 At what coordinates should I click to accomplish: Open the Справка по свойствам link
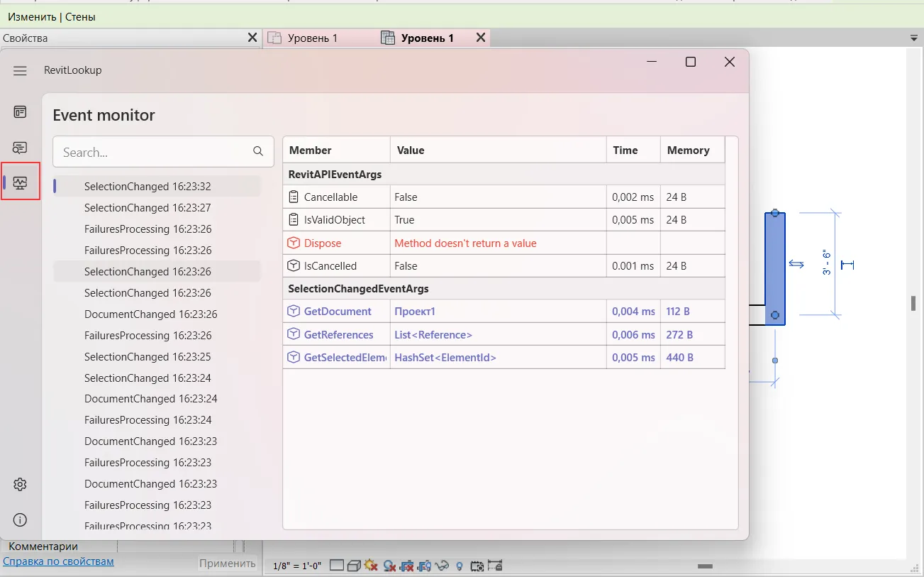pyautogui.click(x=58, y=561)
